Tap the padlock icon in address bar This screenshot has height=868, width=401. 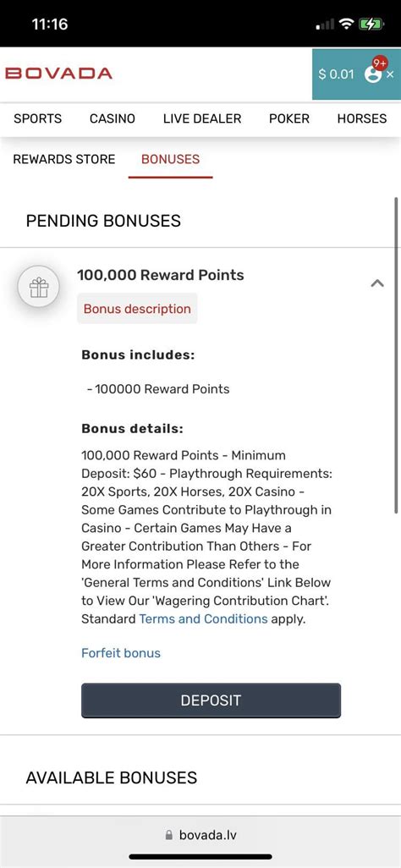tap(169, 835)
